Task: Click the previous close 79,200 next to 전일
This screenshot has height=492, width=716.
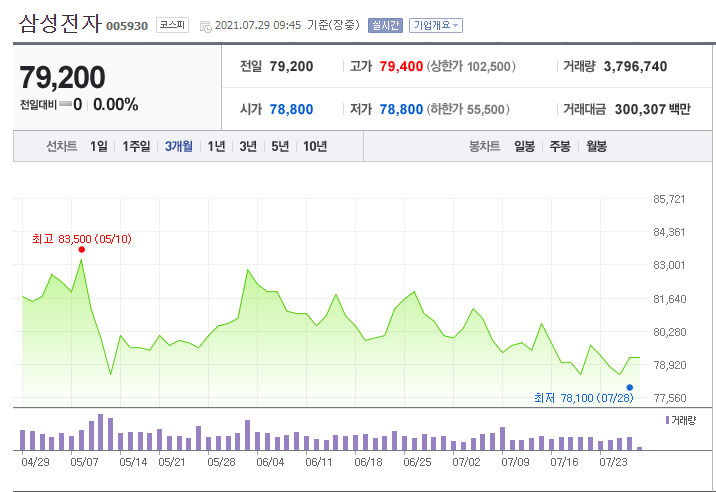Action: coord(291,66)
